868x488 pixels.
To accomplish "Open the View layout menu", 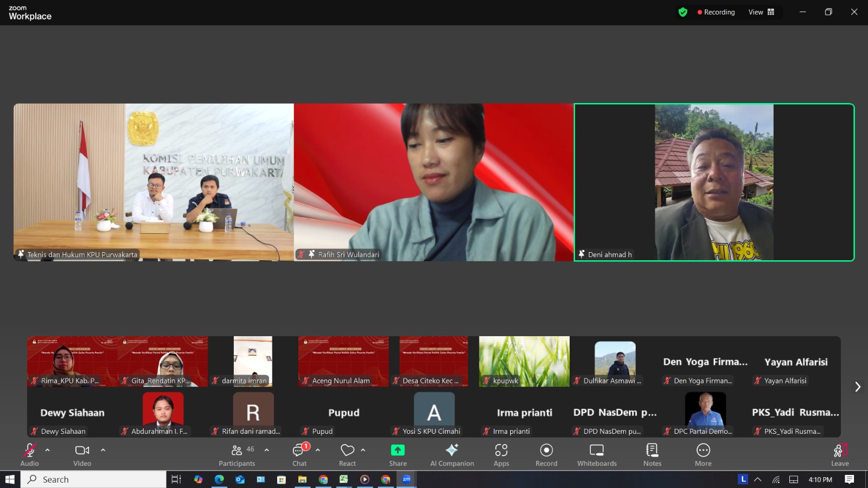I will (761, 12).
